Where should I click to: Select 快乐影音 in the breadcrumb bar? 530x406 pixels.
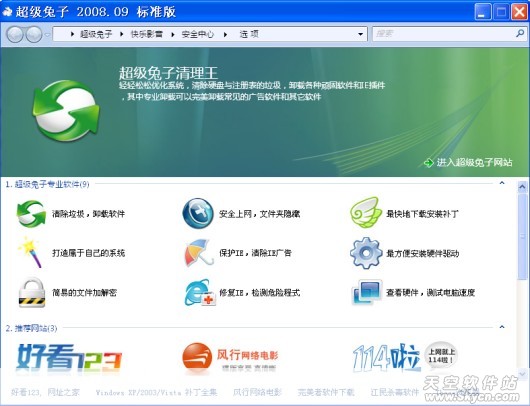(147, 34)
